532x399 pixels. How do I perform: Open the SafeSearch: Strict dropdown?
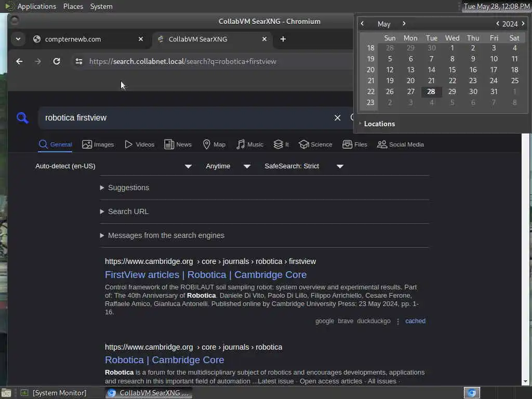pos(304,166)
